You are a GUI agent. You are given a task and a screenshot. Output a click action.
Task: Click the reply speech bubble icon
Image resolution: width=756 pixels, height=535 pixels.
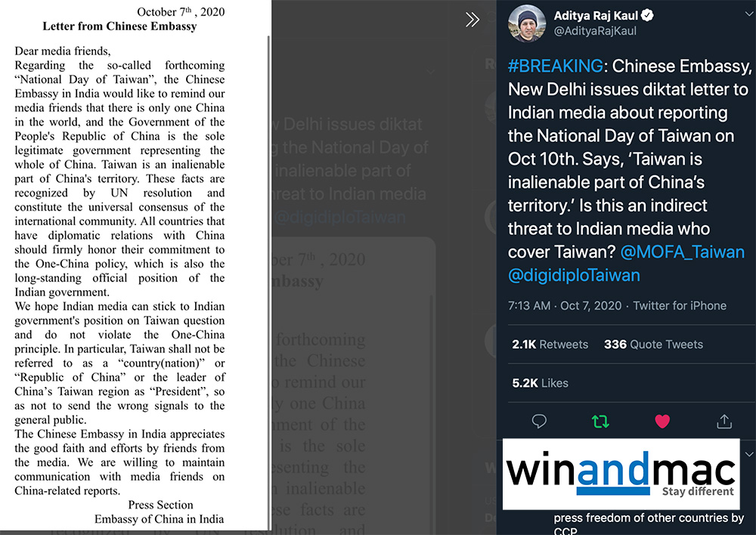pyautogui.click(x=539, y=421)
